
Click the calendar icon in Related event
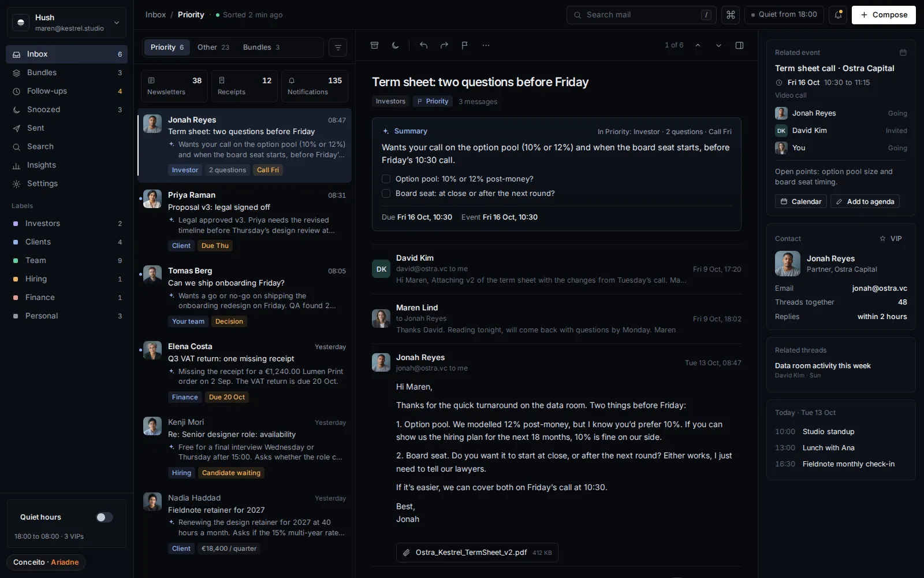tap(903, 53)
